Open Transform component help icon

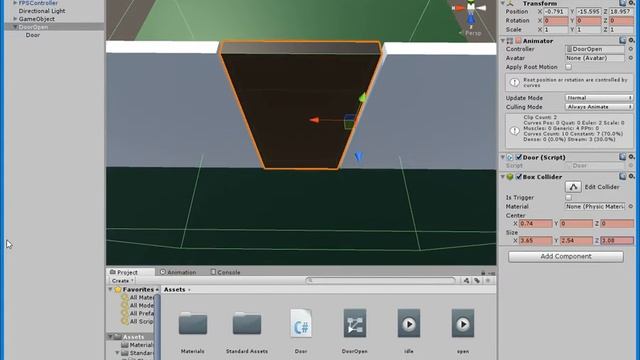(622, 3)
